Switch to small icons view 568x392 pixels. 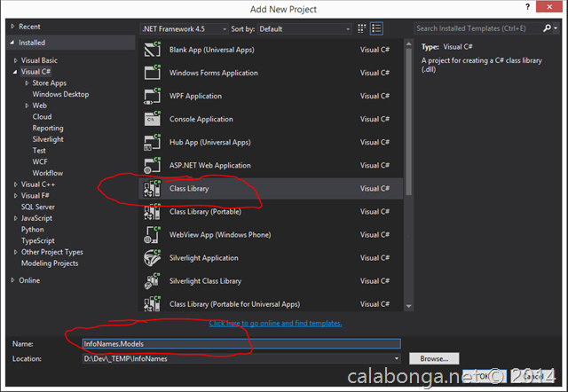click(x=361, y=28)
